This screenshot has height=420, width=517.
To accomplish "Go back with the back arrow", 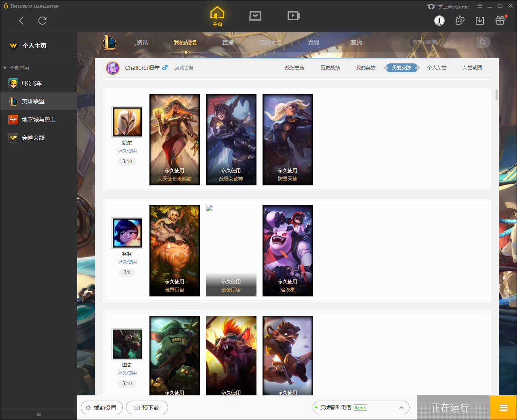I will tap(21, 21).
